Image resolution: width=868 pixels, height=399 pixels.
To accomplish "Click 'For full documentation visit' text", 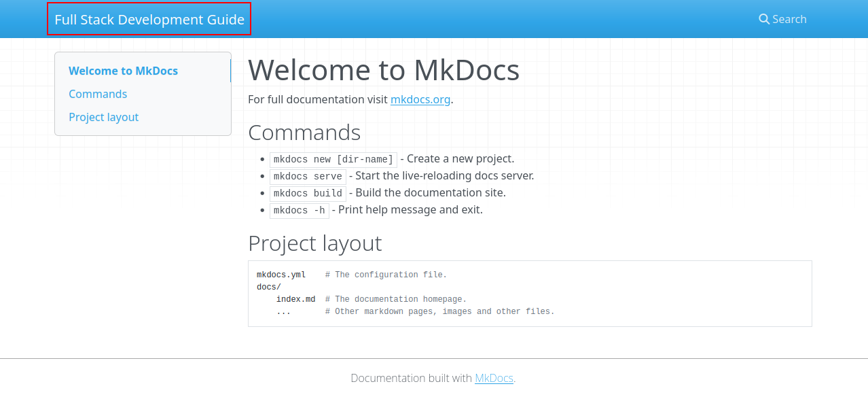I will 318,99.
